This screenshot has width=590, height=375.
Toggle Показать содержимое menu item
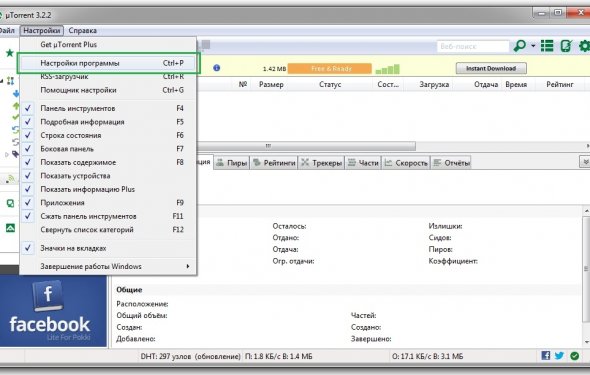tap(108, 162)
